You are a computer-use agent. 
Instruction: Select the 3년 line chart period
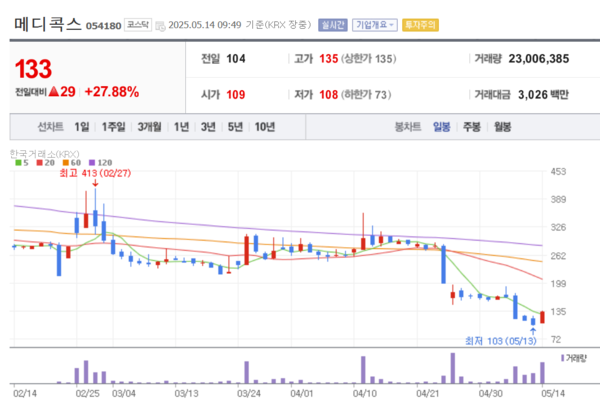[x=208, y=127]
